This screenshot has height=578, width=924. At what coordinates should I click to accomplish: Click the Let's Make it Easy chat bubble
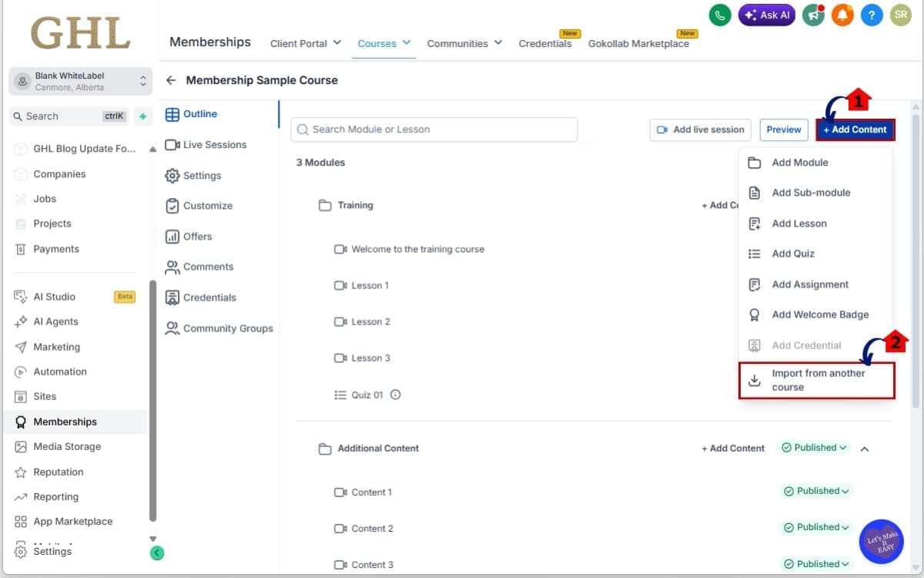tap(881, 542)
